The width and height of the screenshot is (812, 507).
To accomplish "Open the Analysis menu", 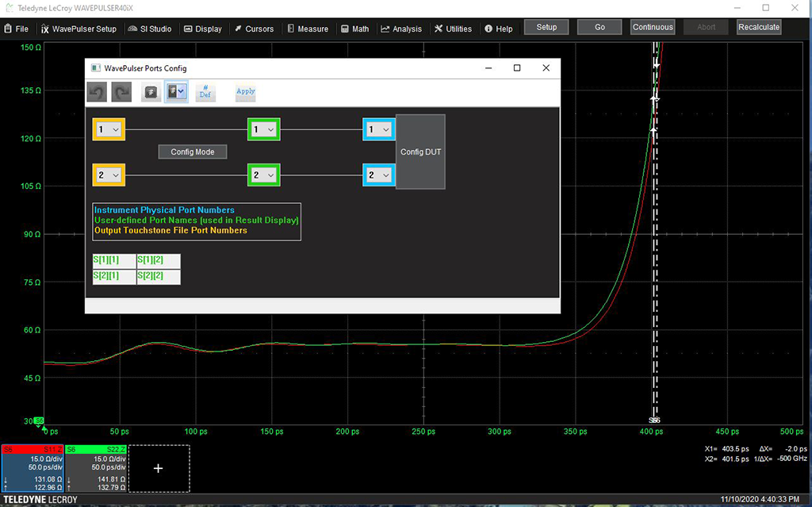I will click(401, 29).
